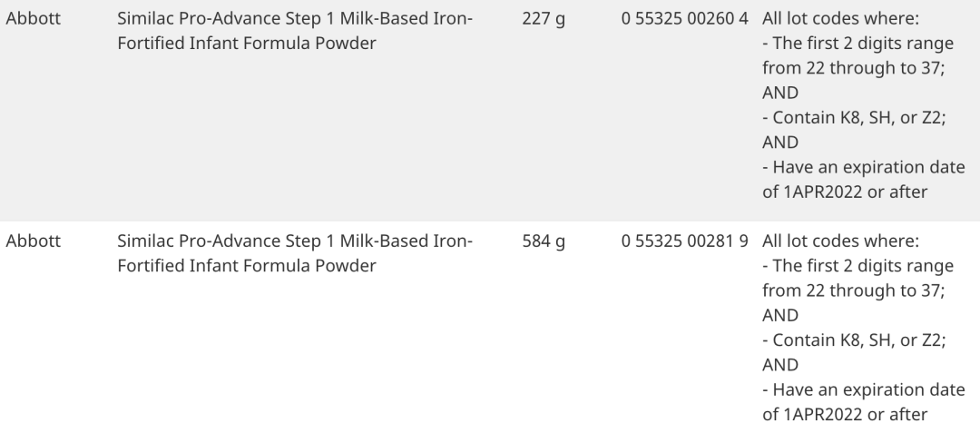
Task: Click "Have an expiration date" in 584 g row
Action: click(x=863, y=389)
